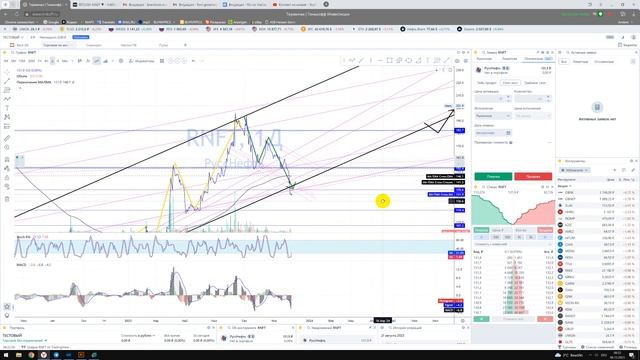Screen dimensions: 640x360
Task: Toggle lock all drawings
Action: coord(7,178)
